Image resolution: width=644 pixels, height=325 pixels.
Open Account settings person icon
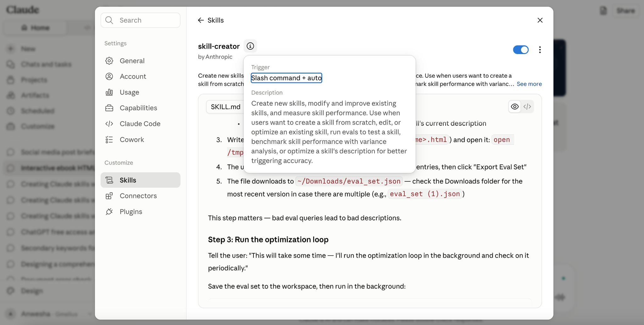pyautogui.click(x=109, y=76)
